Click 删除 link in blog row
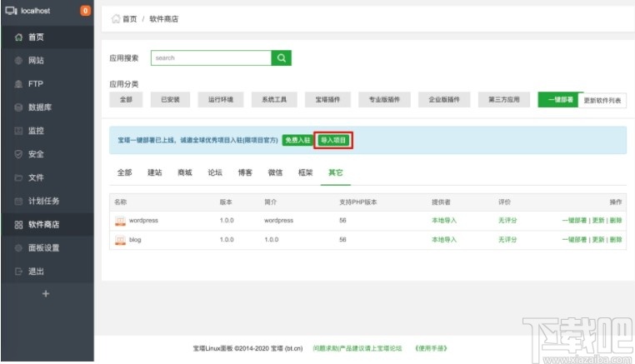The height and width of the screenshot is (364, 635). pos(616,240)
